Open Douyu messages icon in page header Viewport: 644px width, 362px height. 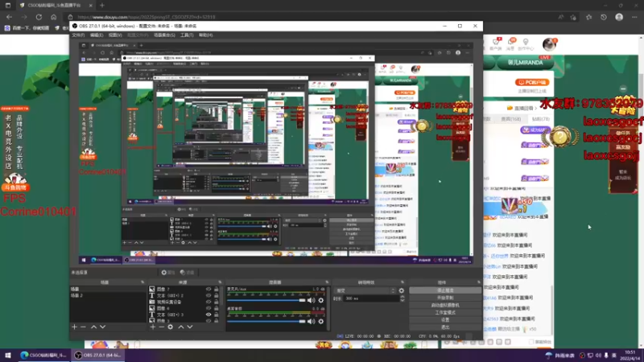tap(511, 44)
